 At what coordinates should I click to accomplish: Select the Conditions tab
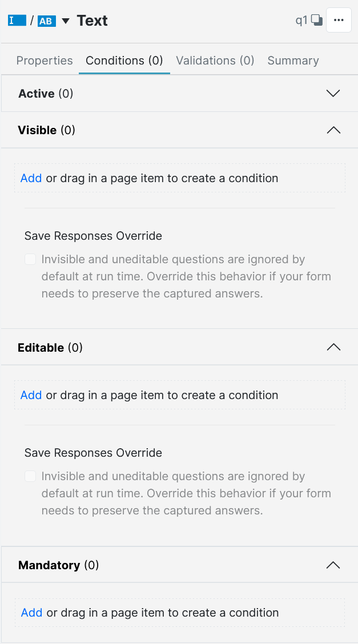(124, 60)
